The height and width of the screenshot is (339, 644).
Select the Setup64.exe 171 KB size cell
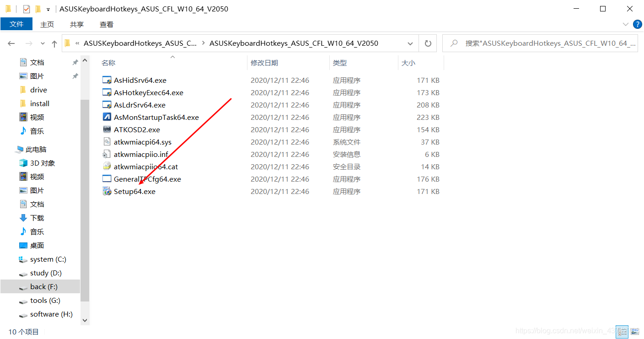point(428,191)
